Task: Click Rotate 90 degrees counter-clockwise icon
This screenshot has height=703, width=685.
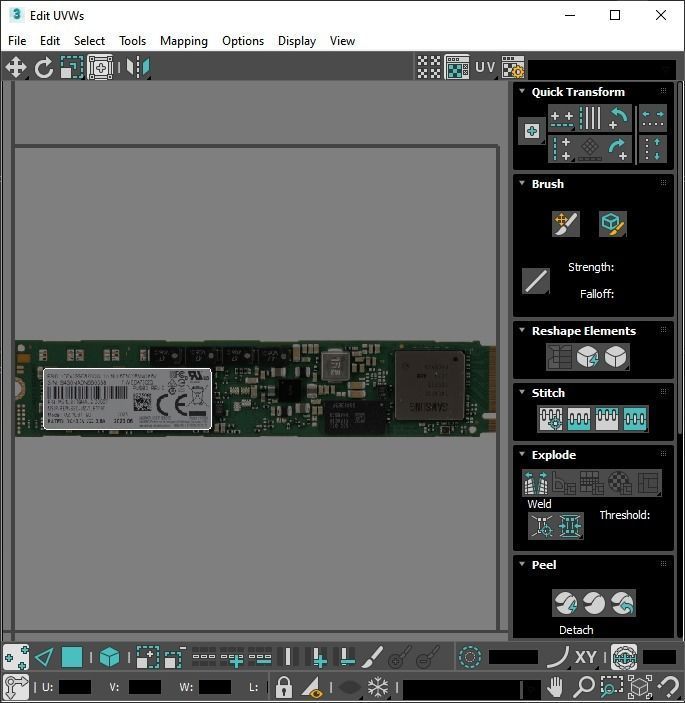Action: (x=618, y=118)
